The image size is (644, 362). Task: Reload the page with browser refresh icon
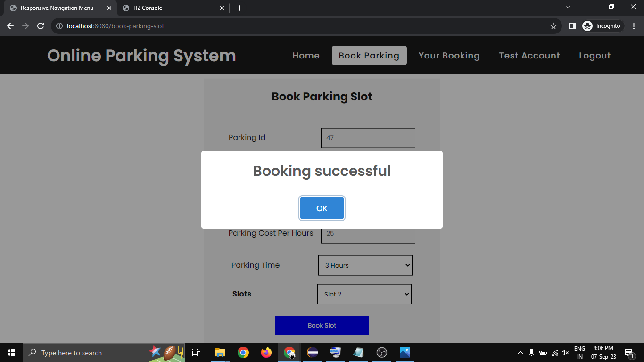tap(41, 26)
